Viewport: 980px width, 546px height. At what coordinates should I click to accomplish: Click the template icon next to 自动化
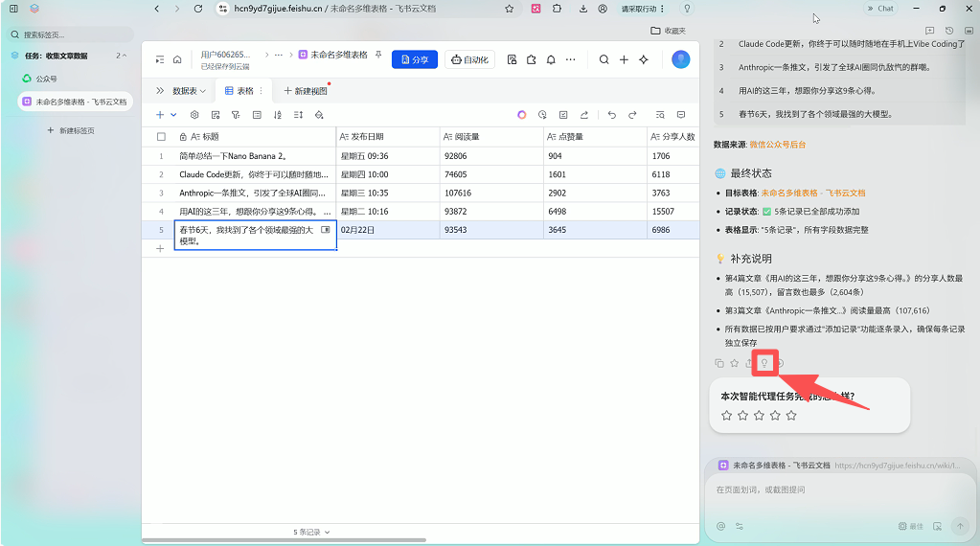point(512,59)
